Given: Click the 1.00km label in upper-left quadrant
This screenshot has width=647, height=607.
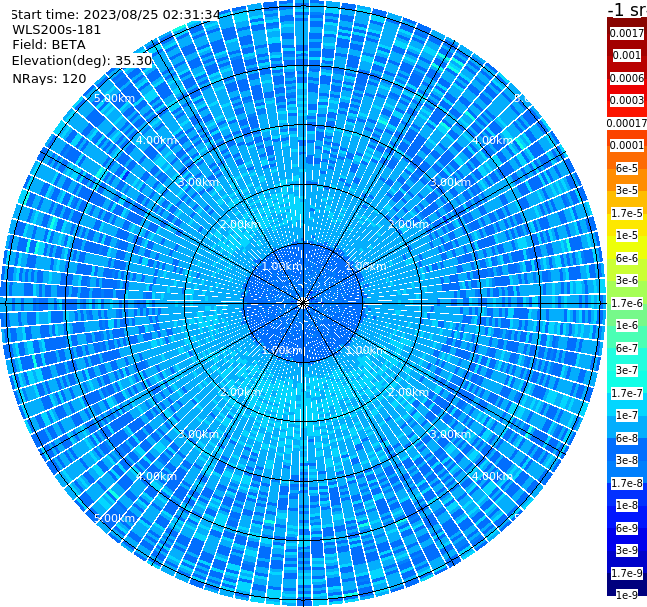Looking at the screenshot, I should pos(283,266).
